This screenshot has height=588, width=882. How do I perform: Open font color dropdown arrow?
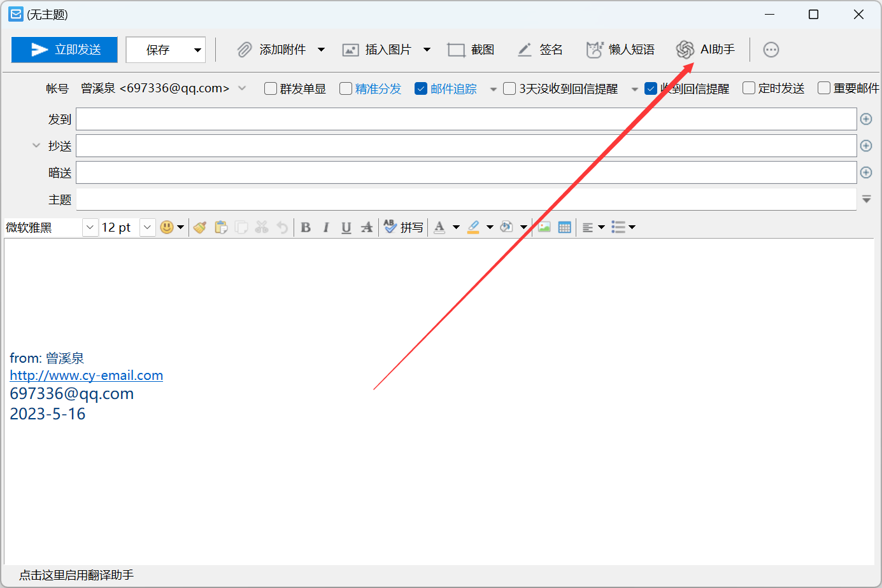[456, 227]
